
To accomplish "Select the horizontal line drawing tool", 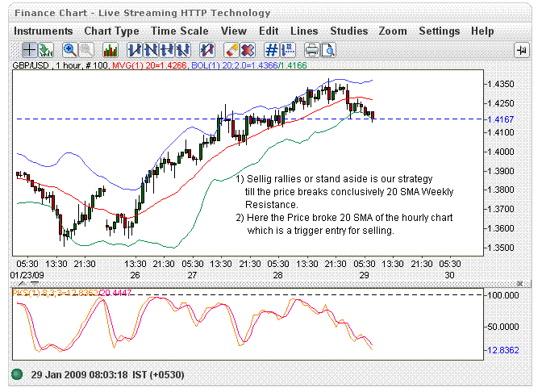I will [x=167, y=50].
